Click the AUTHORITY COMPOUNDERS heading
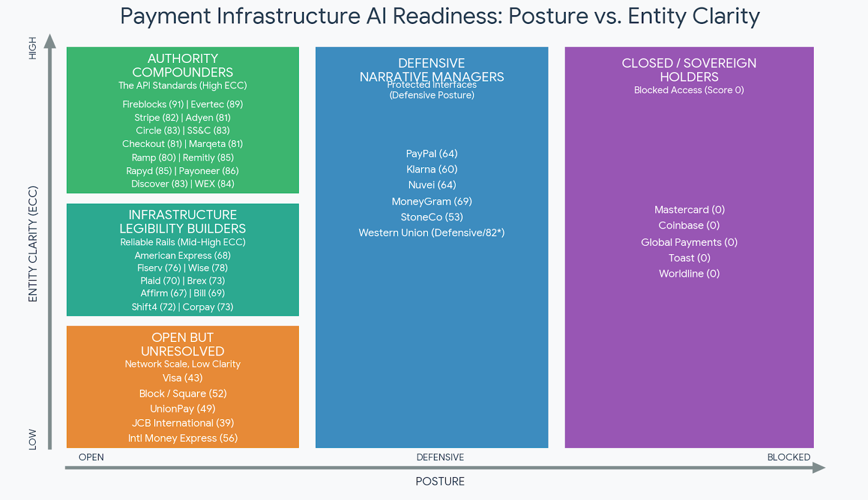 [x=182, y=65]
